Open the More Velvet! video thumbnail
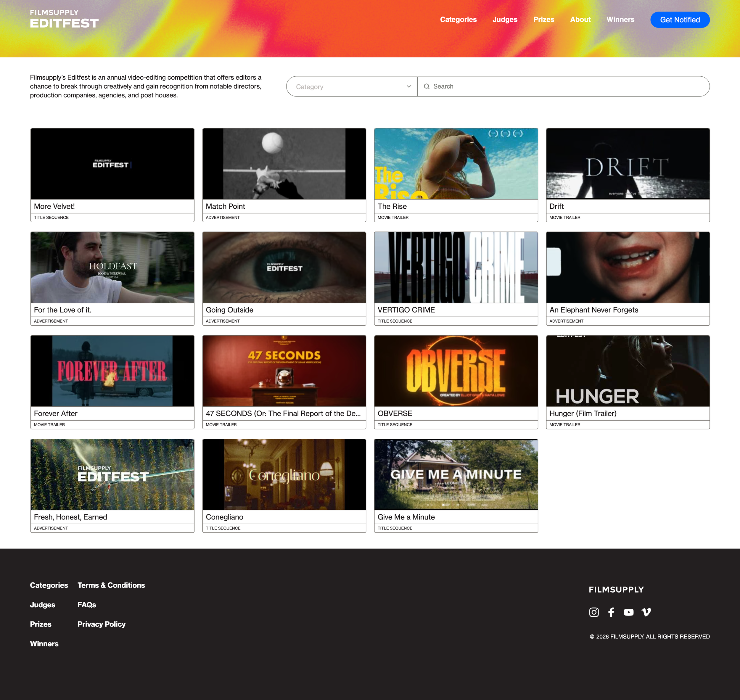 (112, 164)
